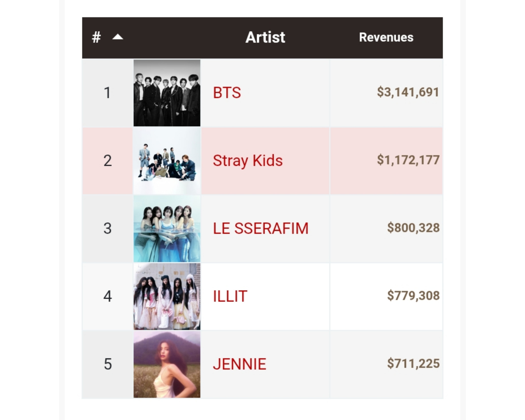
Task: Click the Stray Kids photo thumbnail
Action: point(167,161)
